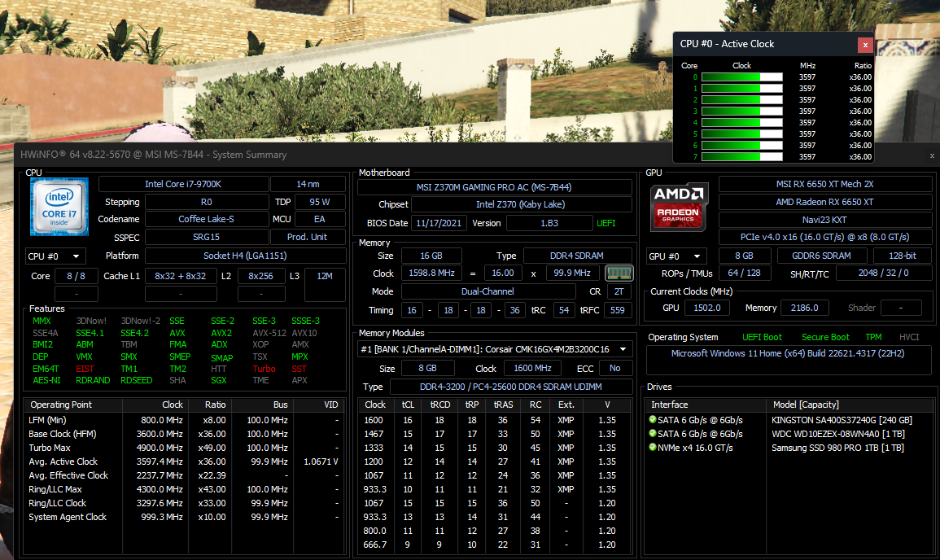
Task: Click the green UEFI label beside BIOS version
Action: pyautogui.click(x=606, y=223)
